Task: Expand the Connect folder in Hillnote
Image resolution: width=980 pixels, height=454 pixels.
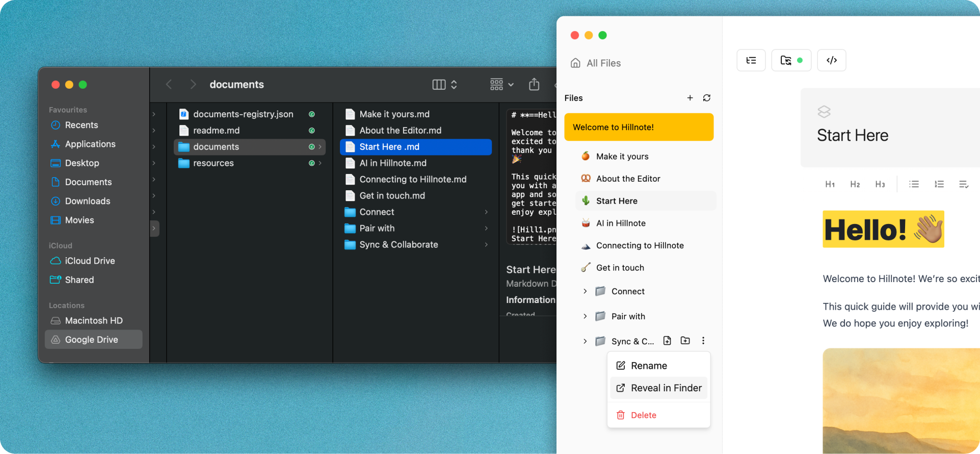Action: coord(585,291)
